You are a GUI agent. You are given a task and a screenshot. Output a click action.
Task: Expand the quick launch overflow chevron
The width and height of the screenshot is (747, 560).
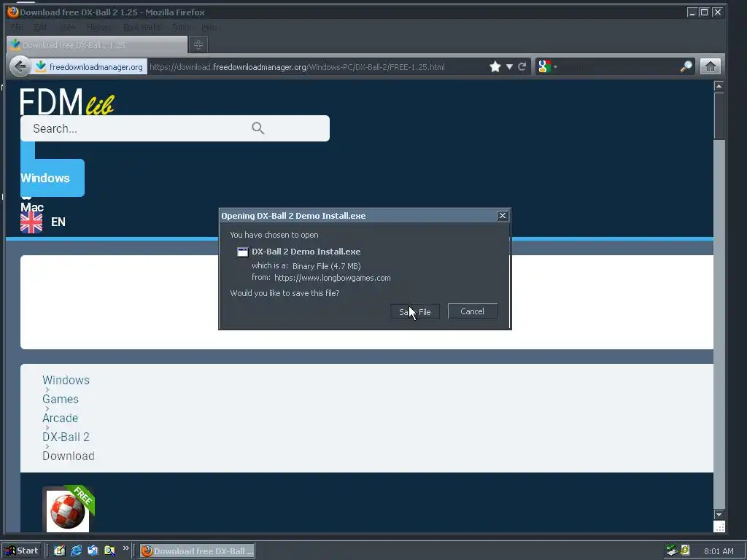pos(125,548)
